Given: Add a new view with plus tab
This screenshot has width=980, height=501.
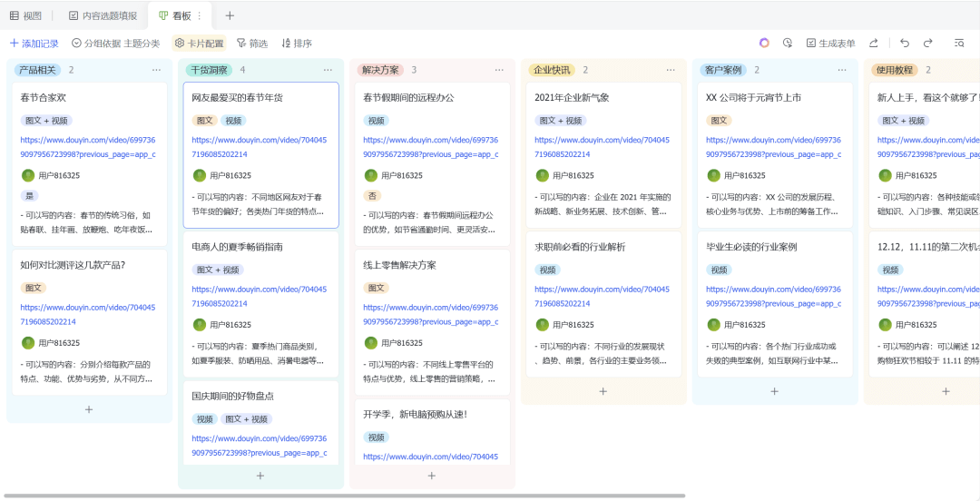Looking at the screenshot, I should pos(230,15).
